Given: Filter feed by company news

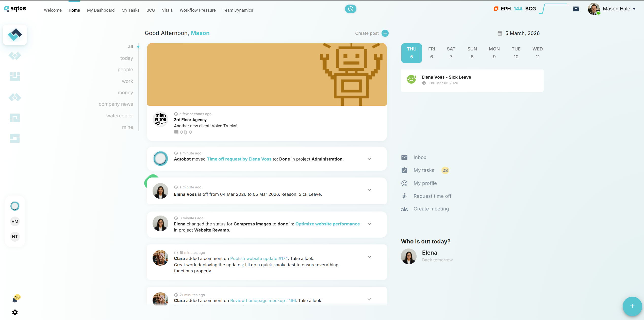Looking at the screenshot, I should tap(116, 104).
